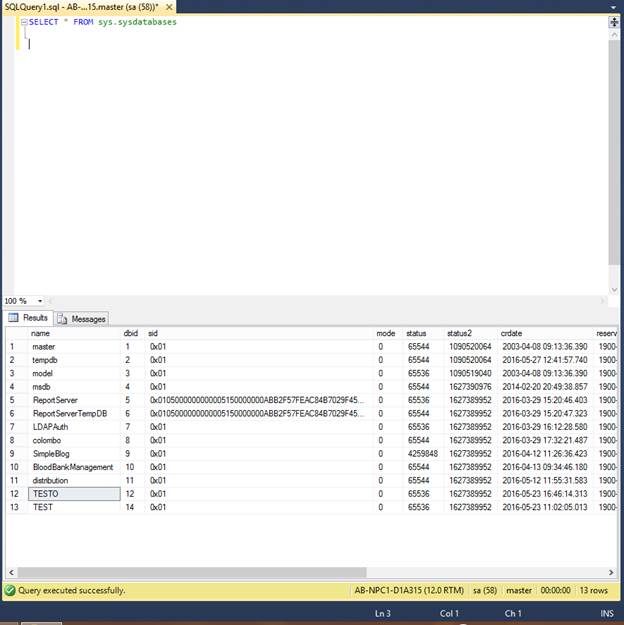Switch to the Messages tab

82,319
